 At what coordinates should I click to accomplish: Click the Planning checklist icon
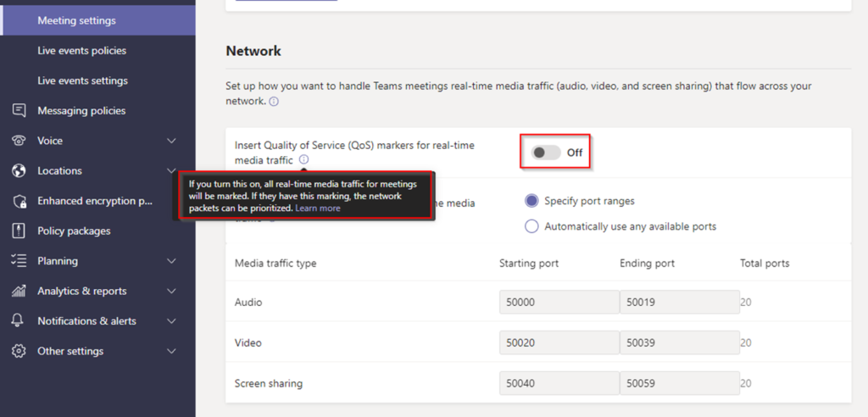coord(19,261)
